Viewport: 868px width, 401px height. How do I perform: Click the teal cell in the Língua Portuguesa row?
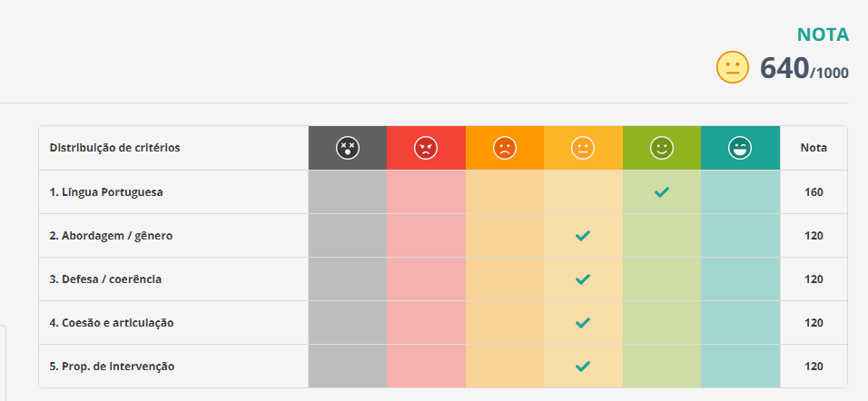740,192
